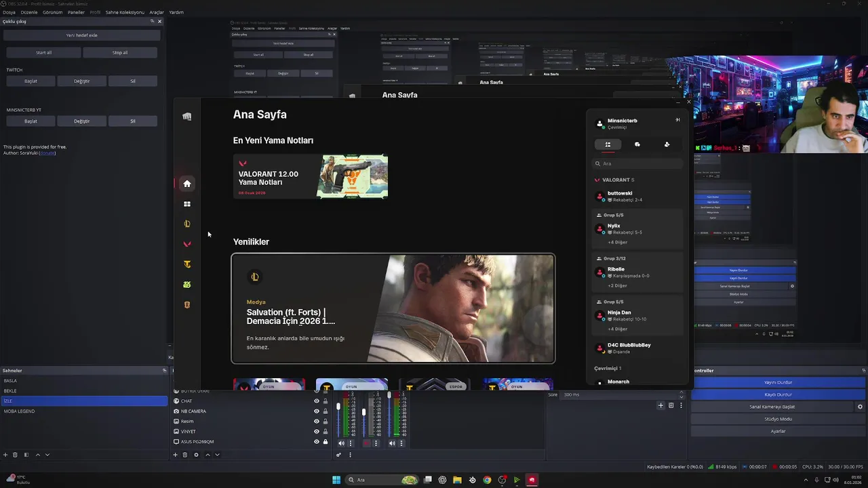Open Araçlar menu

coord(157,12)
